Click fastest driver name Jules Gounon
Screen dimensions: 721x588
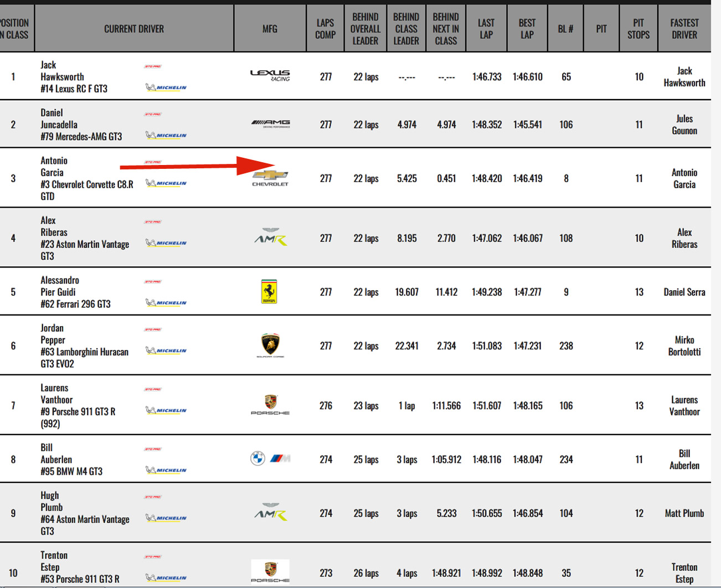[684, 125]
